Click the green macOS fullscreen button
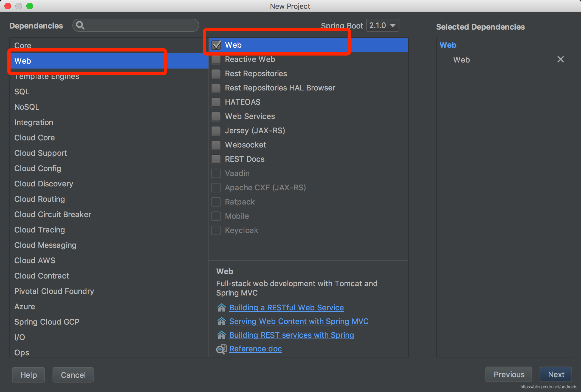 [x=30, y=6]
